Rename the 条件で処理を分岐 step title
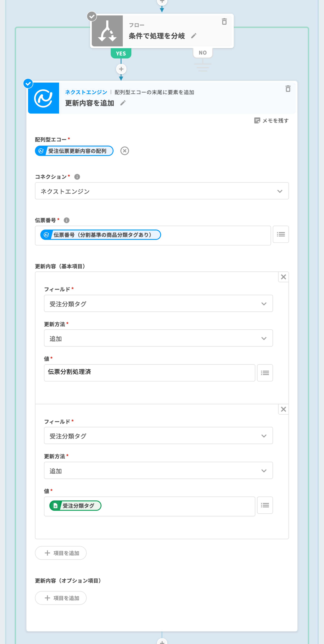Viewport: 324px width, 644px height. pos(194,36)
